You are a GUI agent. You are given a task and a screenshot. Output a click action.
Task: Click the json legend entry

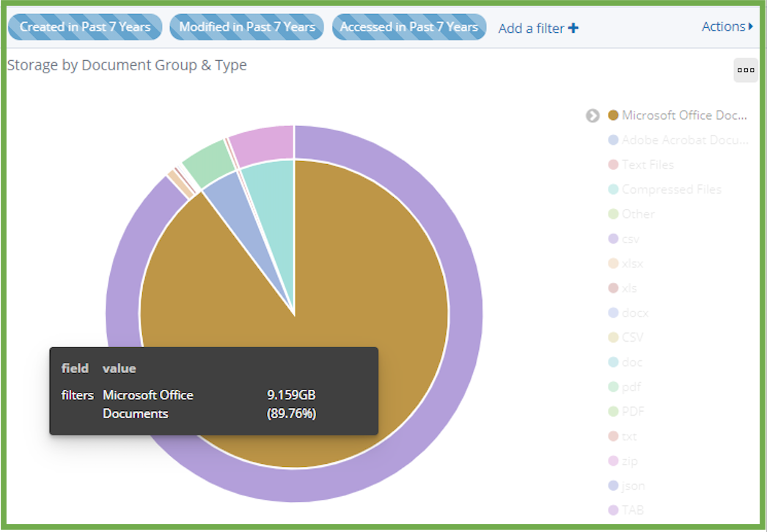point(633,486)
